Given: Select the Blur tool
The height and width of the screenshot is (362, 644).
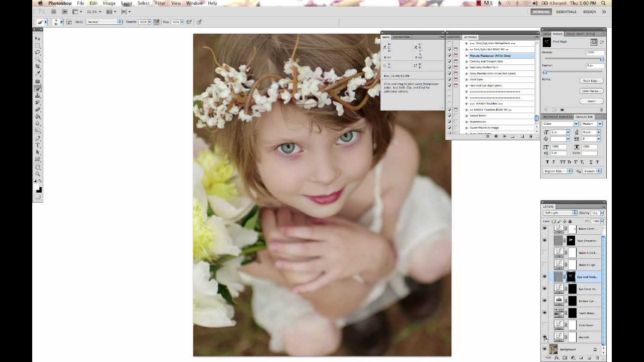Looking at the screenshot, I should click(x=38, y=123).
